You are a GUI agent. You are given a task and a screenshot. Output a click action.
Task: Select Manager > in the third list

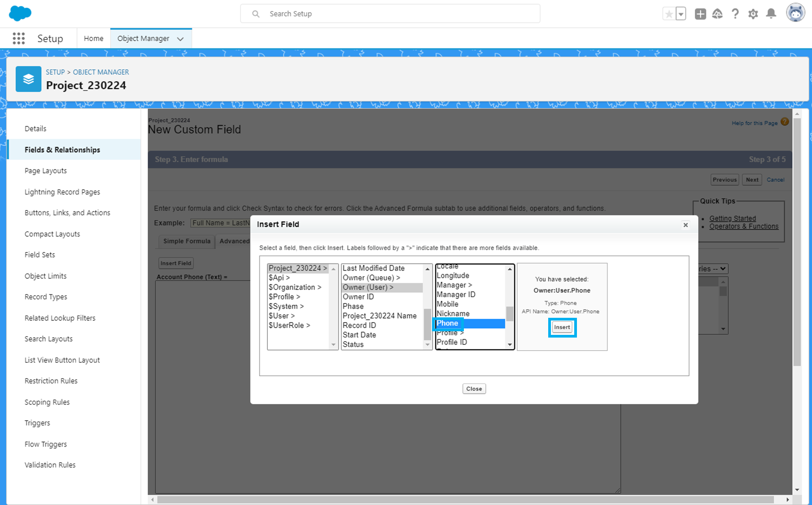[471, 285]
